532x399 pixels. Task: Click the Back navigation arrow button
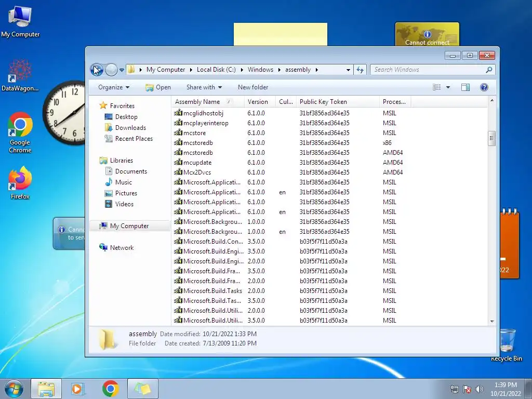click(97, 70)
